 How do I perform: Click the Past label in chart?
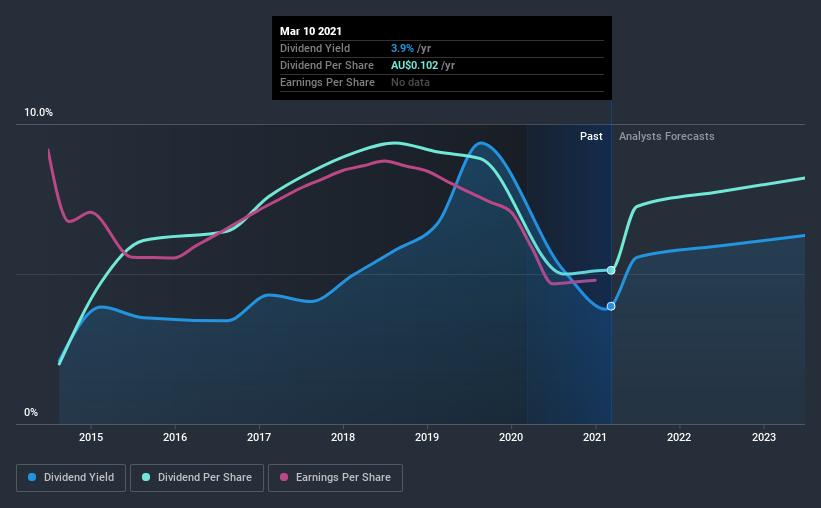tap(591, 136)
